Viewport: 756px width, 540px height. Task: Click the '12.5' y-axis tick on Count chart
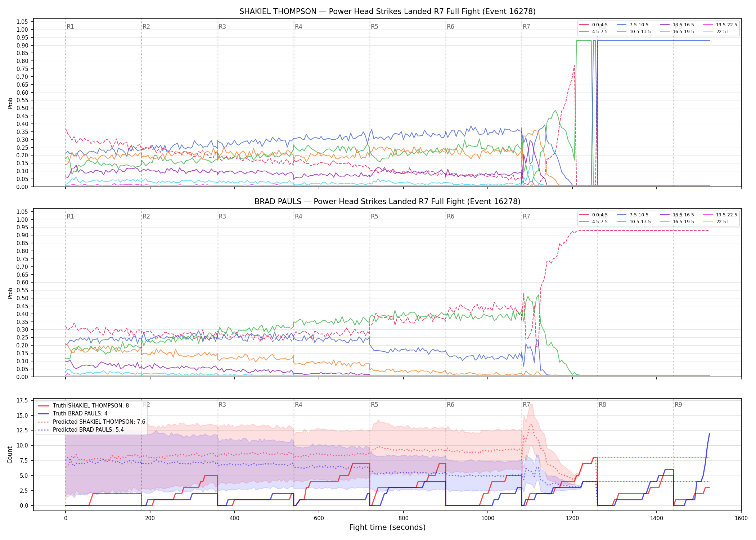pyautogui.click(x=22, y=431)
